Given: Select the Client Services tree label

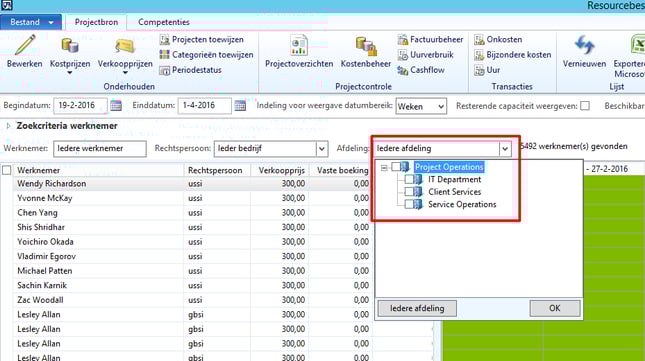Looking at the screenshot, I should pyautogui.click(x=455, y=192).
